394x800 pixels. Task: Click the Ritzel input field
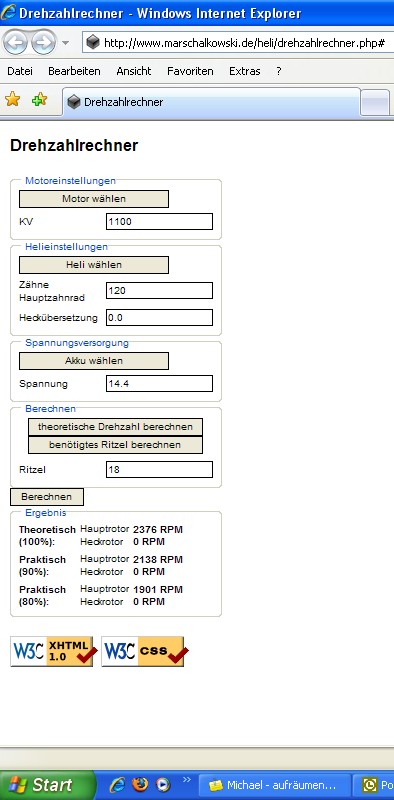pyautogui.click(x=159, y=470)
